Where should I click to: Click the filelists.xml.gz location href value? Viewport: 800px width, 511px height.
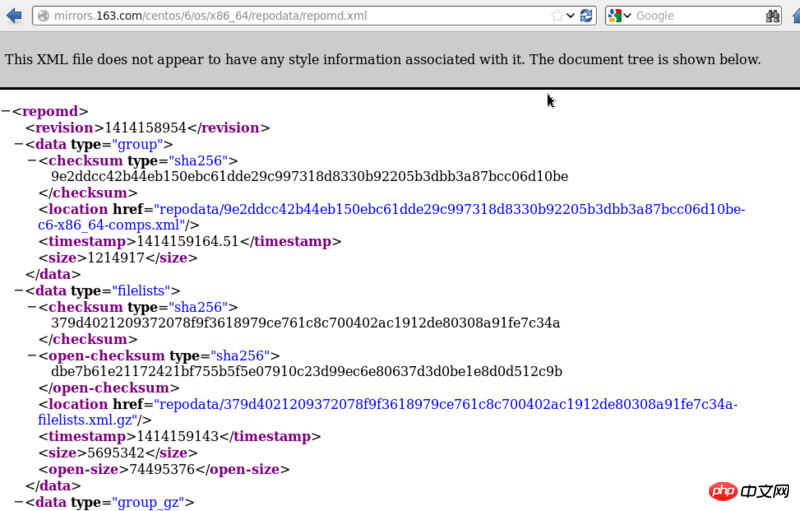388,412
